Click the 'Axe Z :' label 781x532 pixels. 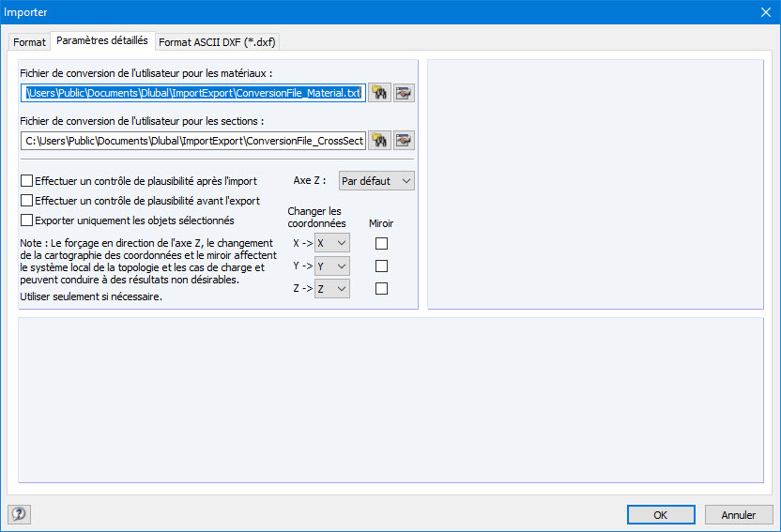point(310,180)
